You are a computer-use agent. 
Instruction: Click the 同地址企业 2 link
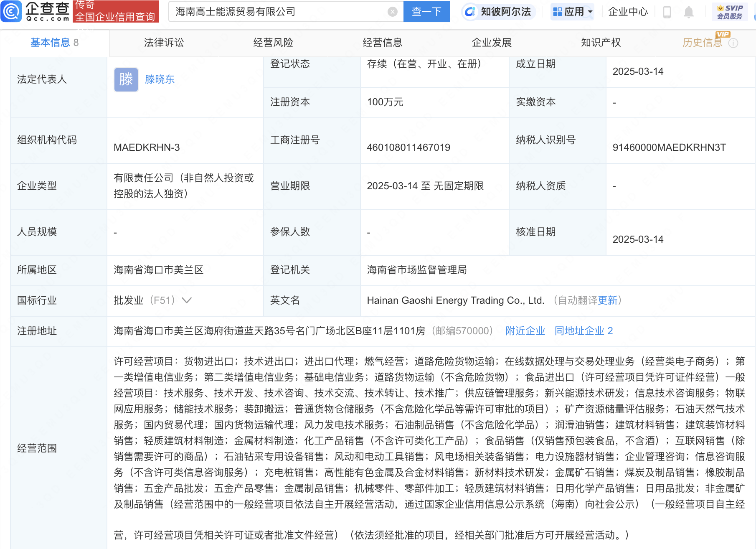tap(583, 331)
